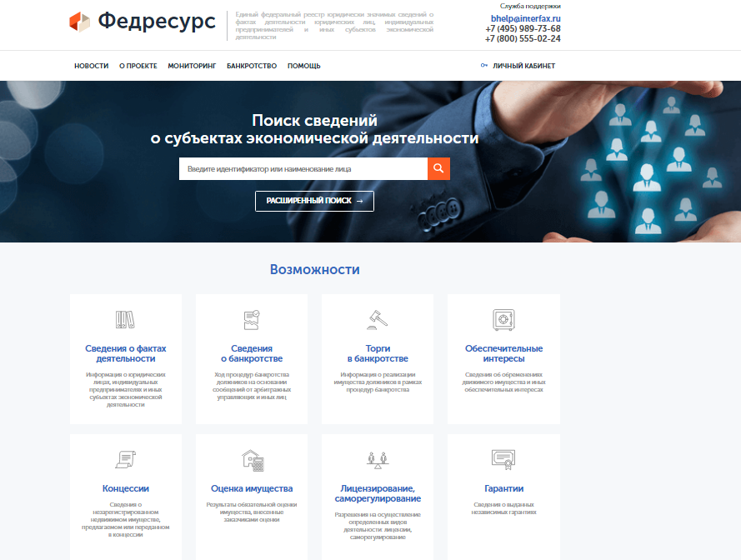Click the house calculator icon for Оценка имущества
This screenshot has width=741, height=560.
point(252,459)
